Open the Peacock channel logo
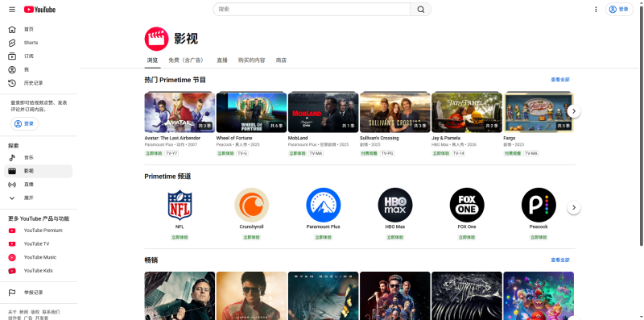Image resolution: width=644 pixels, height=320 pixels. click(x=539, y=205)
